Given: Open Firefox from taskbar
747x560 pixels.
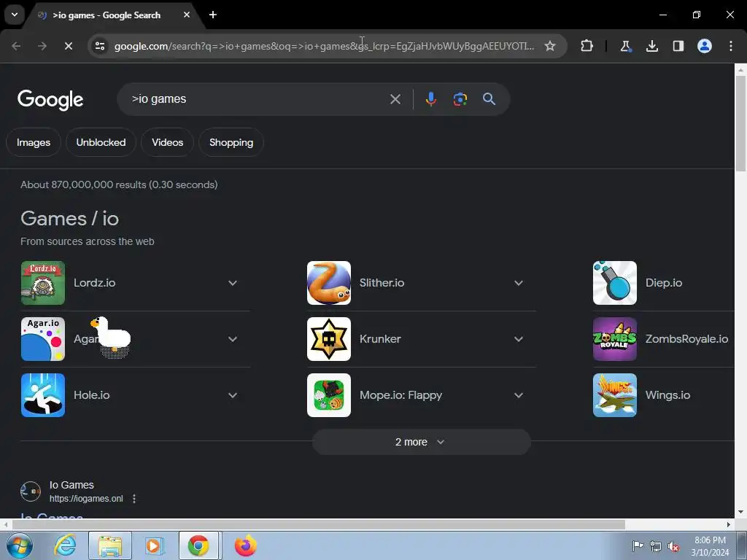Looking at the screenshot, I should [245, 545].
